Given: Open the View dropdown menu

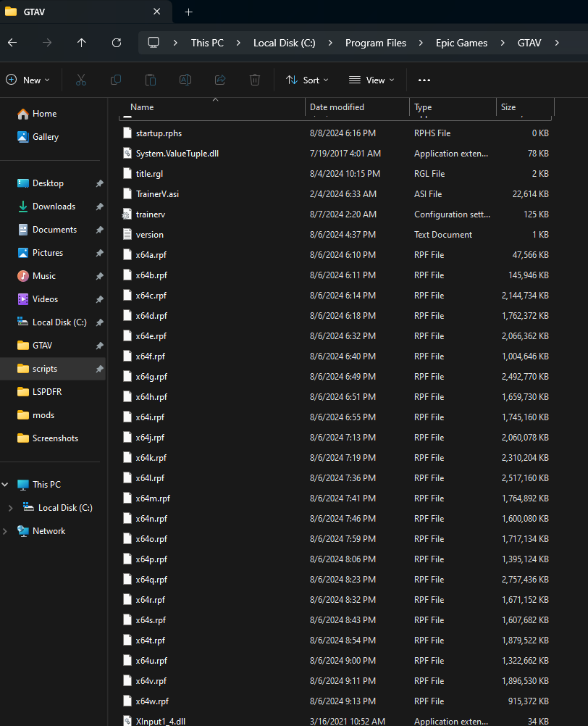Looking at the screenshot, I should pyautogui.click(x=371, y=80).
